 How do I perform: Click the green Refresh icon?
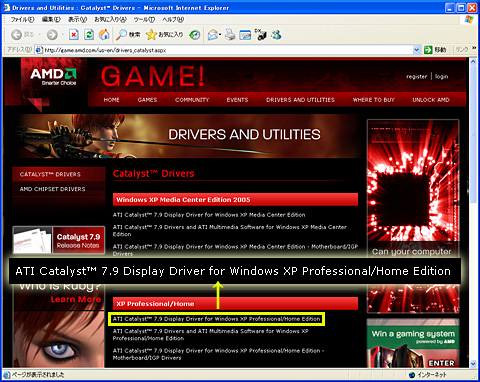click(x=89, y=34)
